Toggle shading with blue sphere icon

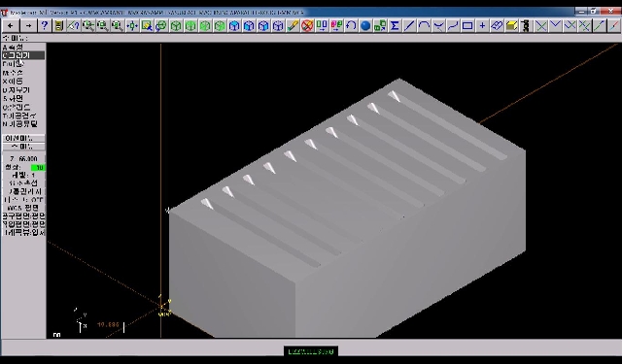pos(365,26)
